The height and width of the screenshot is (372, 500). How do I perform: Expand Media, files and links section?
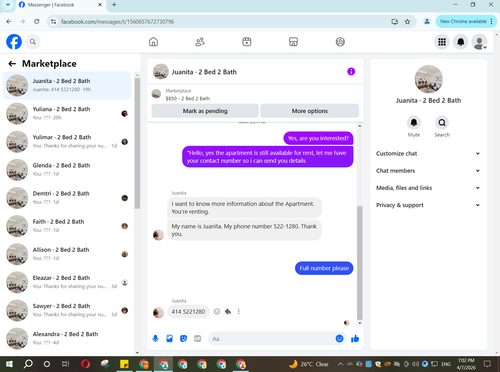[x=428, y=188]
